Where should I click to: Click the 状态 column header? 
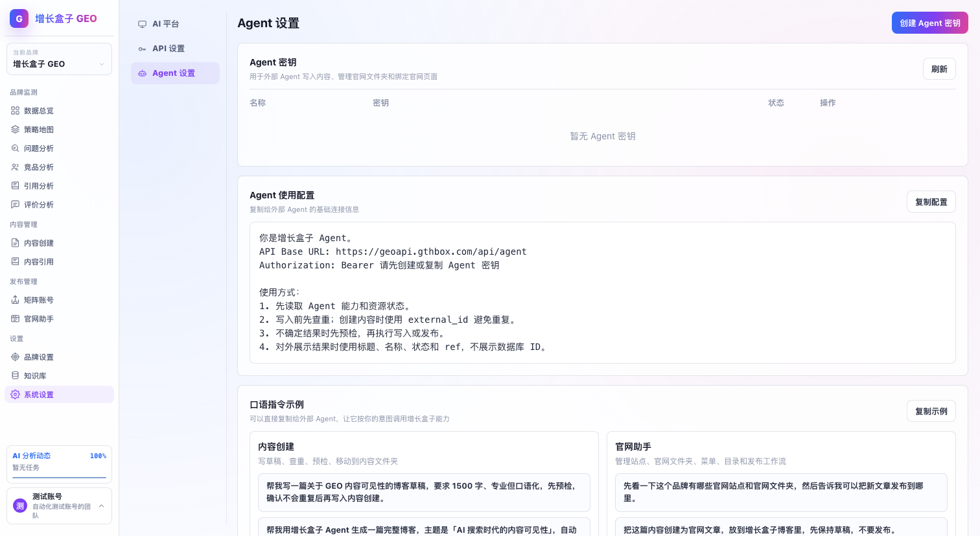coord(776,103)
